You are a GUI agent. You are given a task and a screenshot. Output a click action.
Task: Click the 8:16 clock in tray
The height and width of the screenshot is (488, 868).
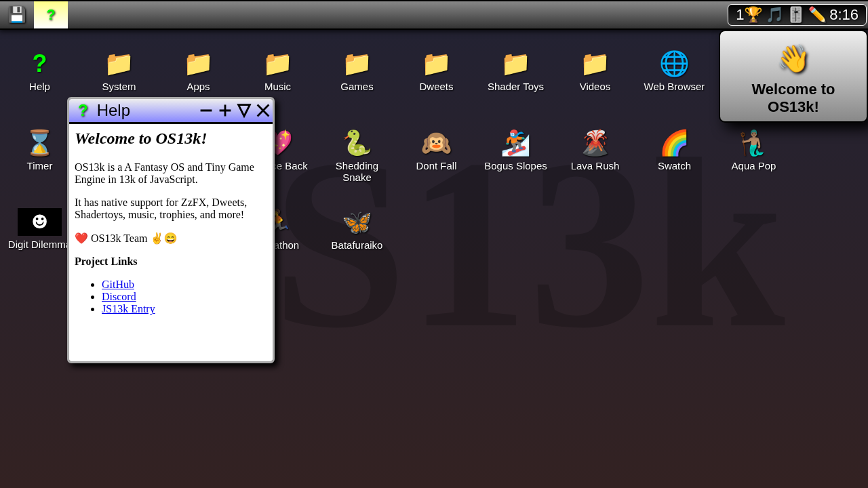pyautogui.click(x=844, y=15)
